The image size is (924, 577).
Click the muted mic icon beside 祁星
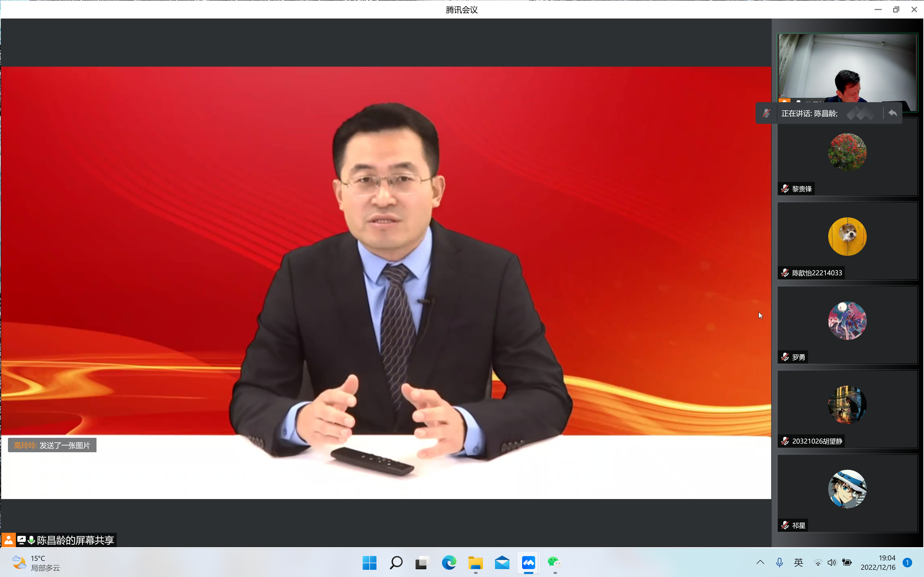pos(785,526)
